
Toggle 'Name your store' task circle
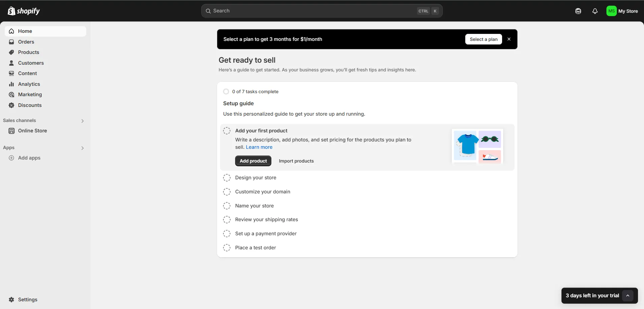[x=227, y=206]
